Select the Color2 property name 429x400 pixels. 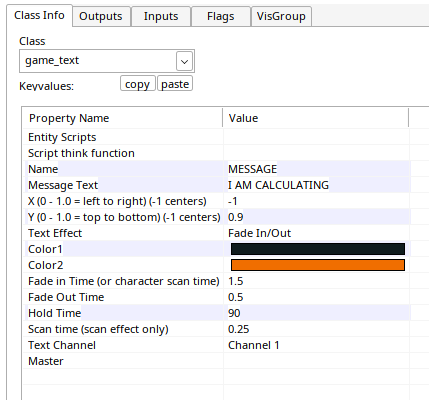point(46,265)
